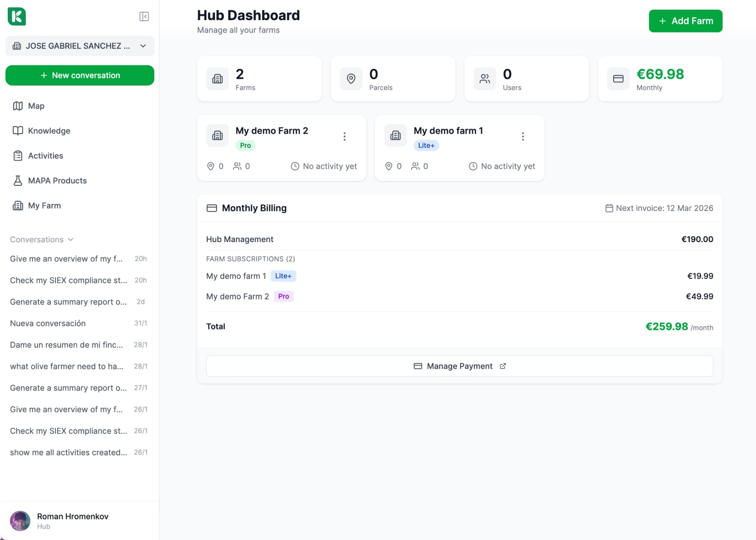This screenshot has height=540, width=756.
Task: Click the Farms counter icon
Action: [x=217, y=78]
